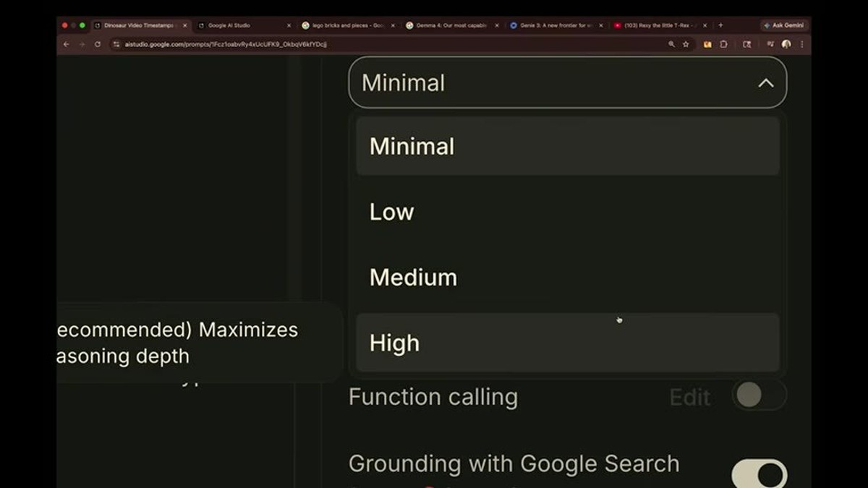The width and height of the screenshot is (868, 488).
Task: Choose the Low thinking level
Action: (x=567, y=212)
